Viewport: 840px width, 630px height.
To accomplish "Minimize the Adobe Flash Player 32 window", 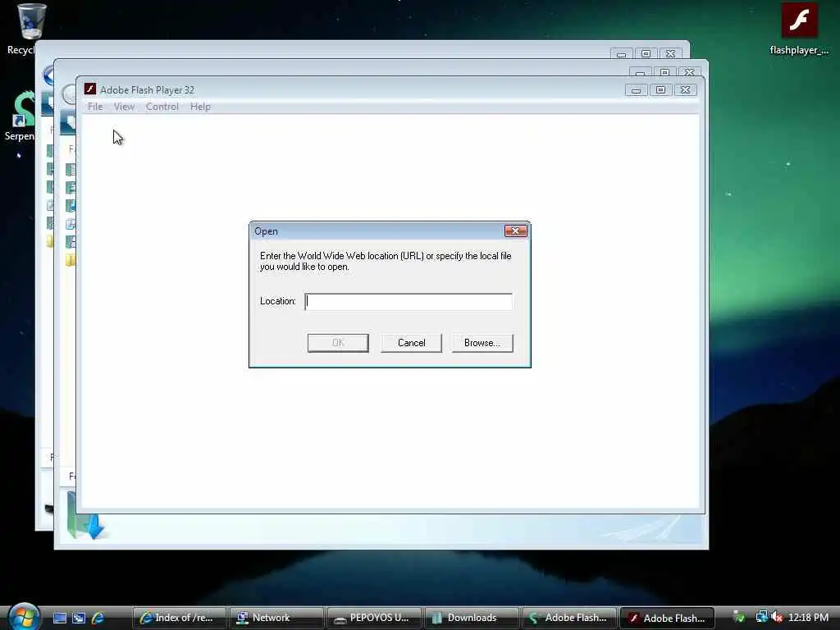I will click(636, 90).
